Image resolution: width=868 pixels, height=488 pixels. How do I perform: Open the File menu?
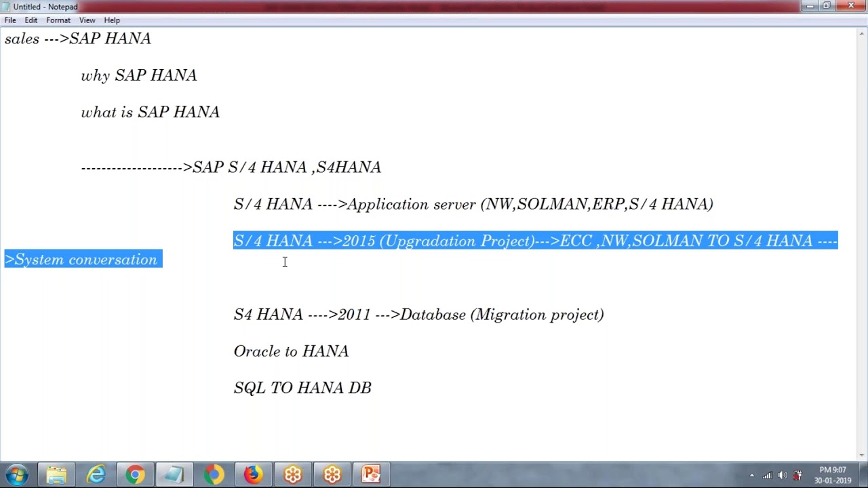(x=10, y=20)
